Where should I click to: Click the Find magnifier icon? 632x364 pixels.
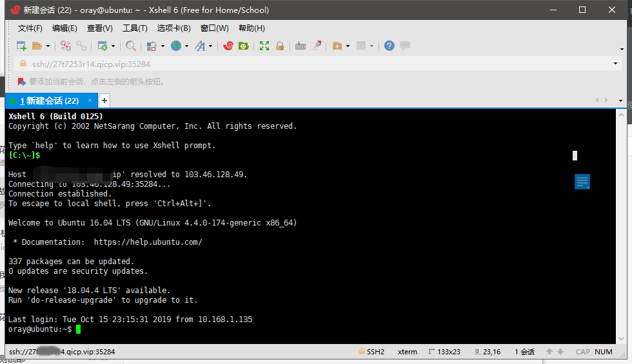coord(130,46)
